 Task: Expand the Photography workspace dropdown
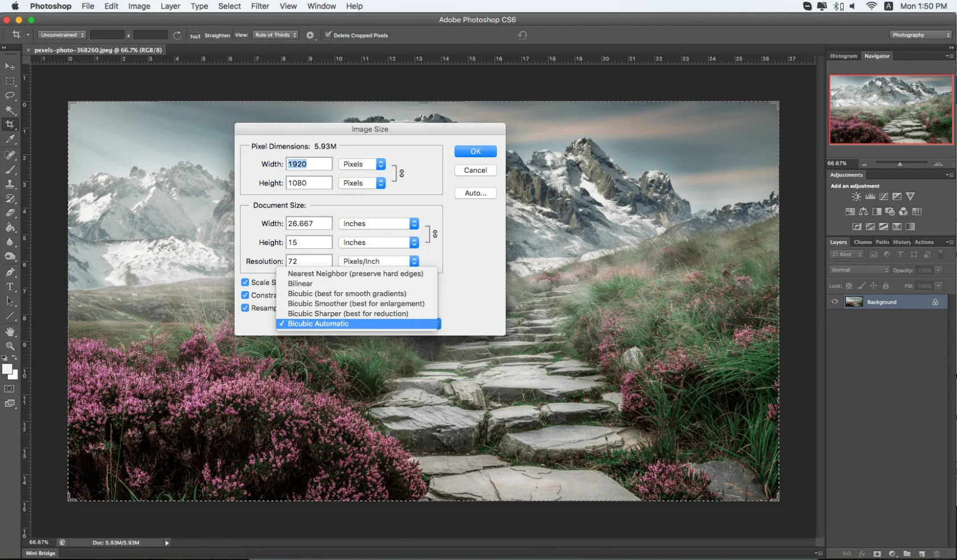[920, 35]
